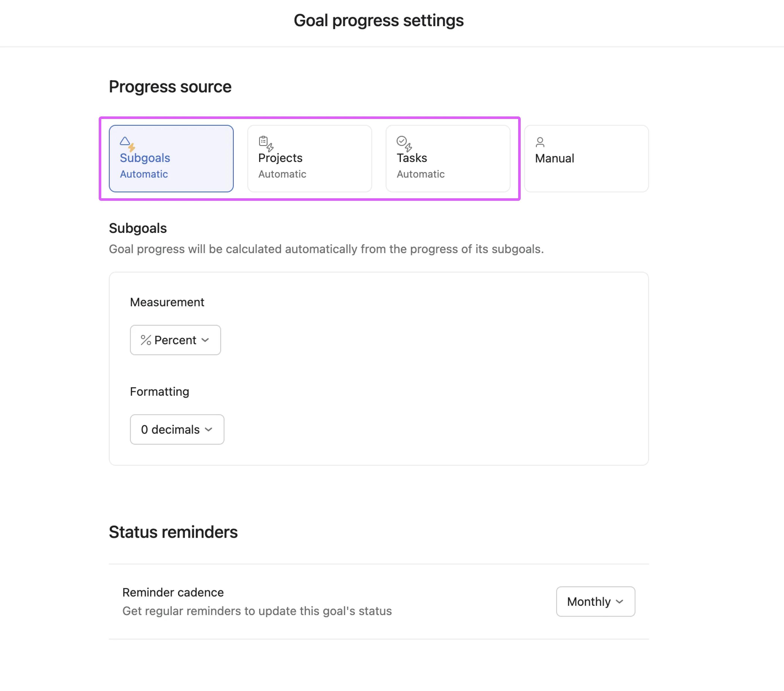Switch progress source to Manual
Screen dimensions: 784x691
coord(586,159)
